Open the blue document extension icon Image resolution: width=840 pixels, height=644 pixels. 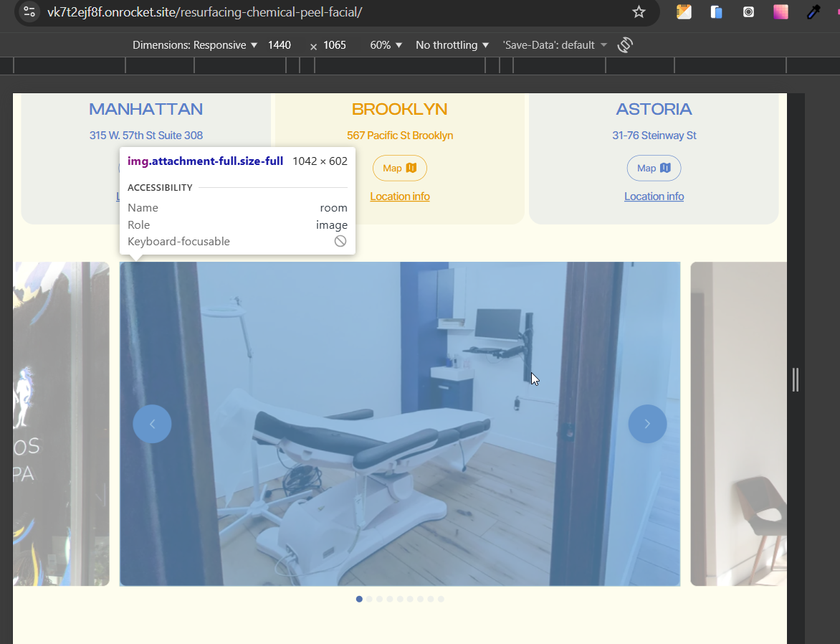pos(716,11)
